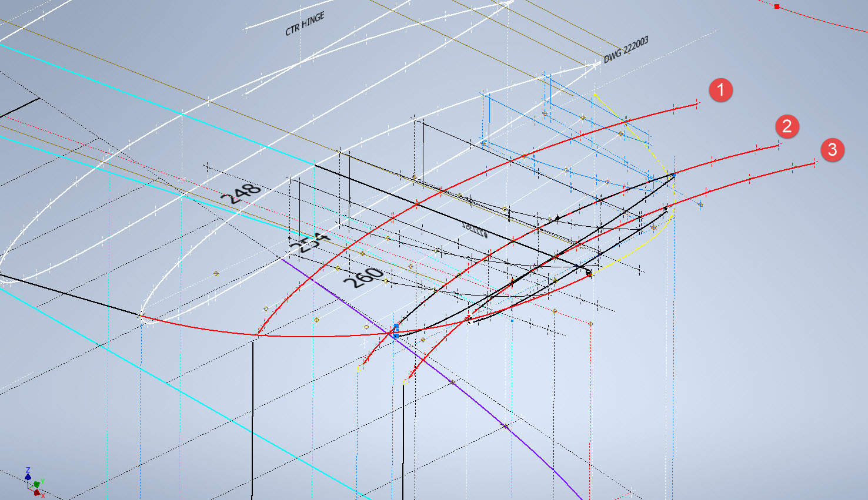
Task: Click the end of red curve beside marker 3
Action: [x=814, y=163]
